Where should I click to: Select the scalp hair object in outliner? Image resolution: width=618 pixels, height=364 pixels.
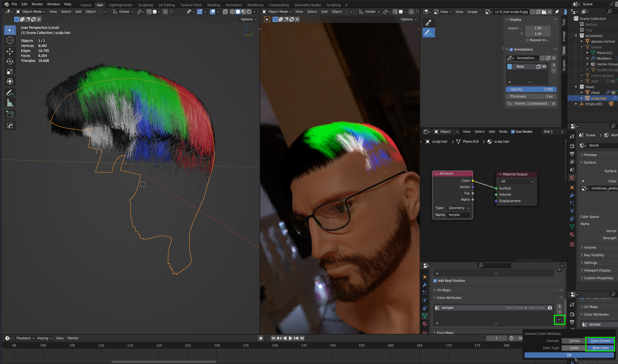click(x=599, y=98)
